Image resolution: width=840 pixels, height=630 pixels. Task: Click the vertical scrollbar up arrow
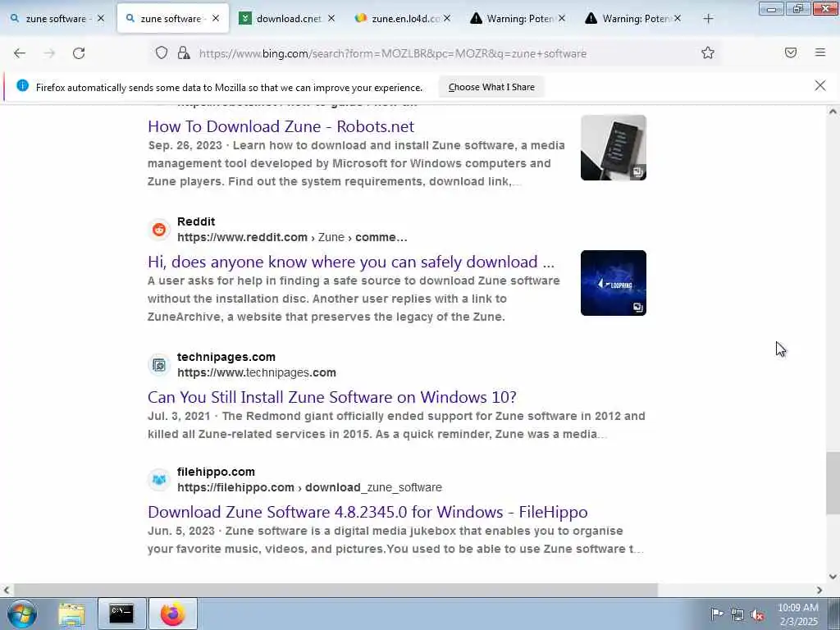pyautogui.click(x=833, y=112)
